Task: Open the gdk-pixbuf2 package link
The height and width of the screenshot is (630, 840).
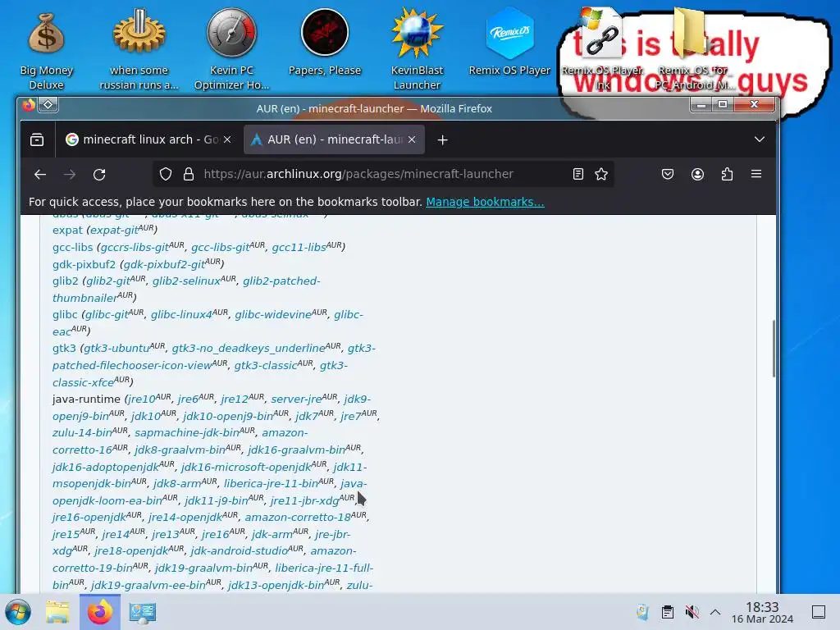Action: tap(84, 264)
